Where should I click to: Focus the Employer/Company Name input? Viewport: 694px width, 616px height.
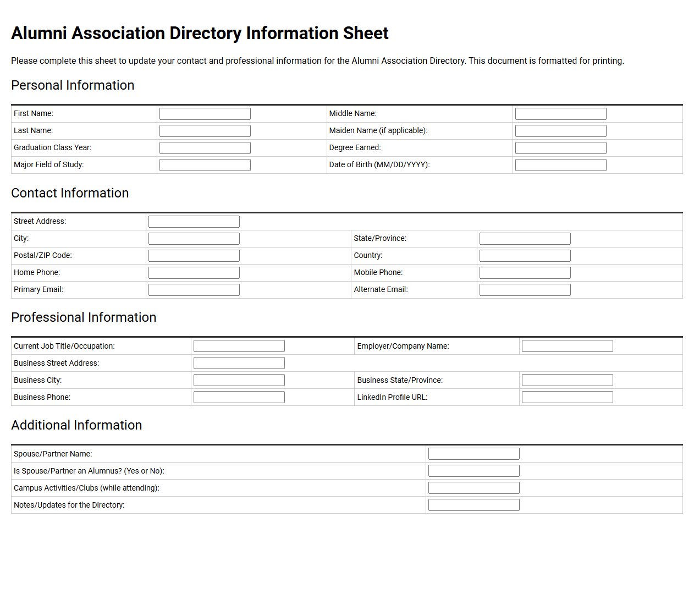click(x=568, y=346)
